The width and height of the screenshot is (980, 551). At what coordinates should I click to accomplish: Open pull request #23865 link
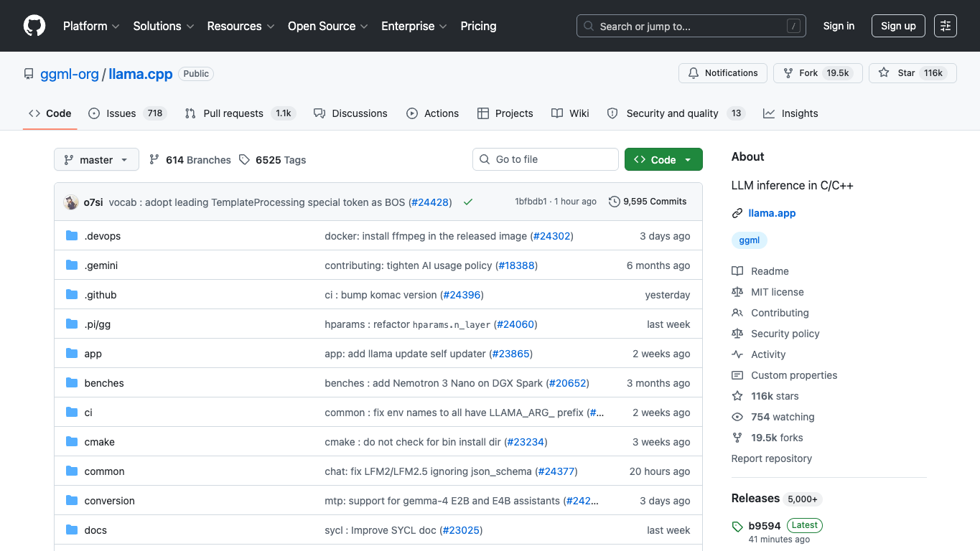511,354
